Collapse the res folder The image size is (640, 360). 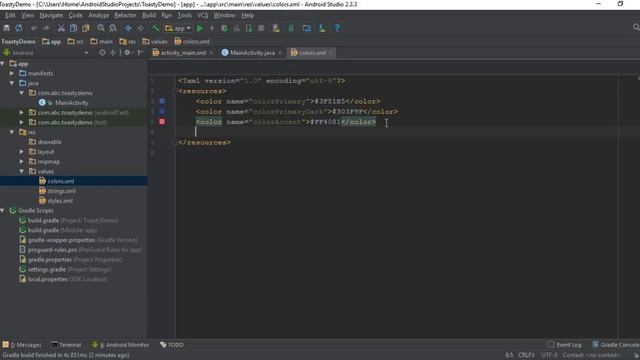click(12, 132)
